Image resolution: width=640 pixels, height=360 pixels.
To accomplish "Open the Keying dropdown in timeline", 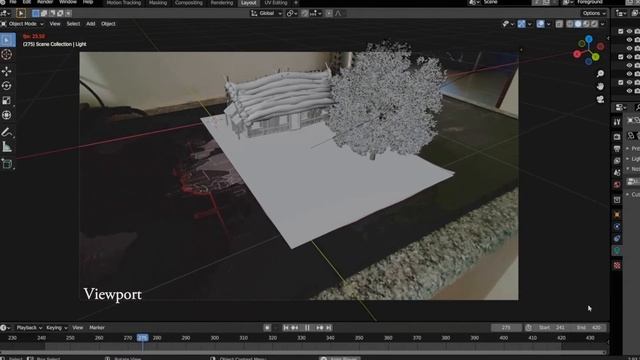I will (56, 328).
